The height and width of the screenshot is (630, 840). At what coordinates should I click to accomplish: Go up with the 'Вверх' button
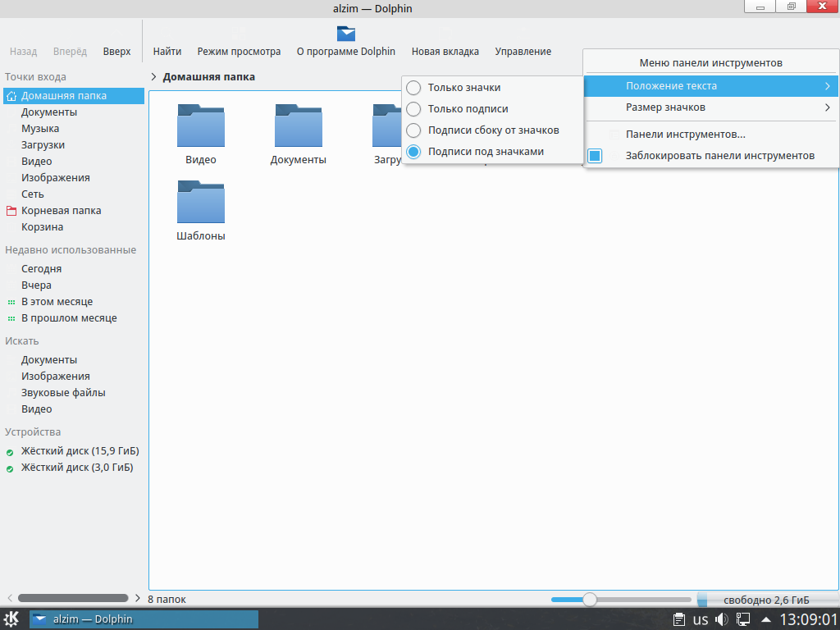[x=116, y=52]
